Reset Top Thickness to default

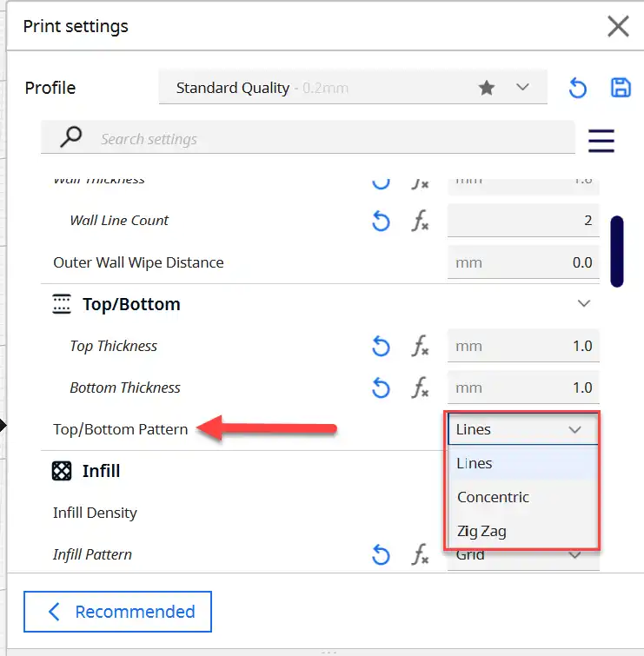coord(381,346)
